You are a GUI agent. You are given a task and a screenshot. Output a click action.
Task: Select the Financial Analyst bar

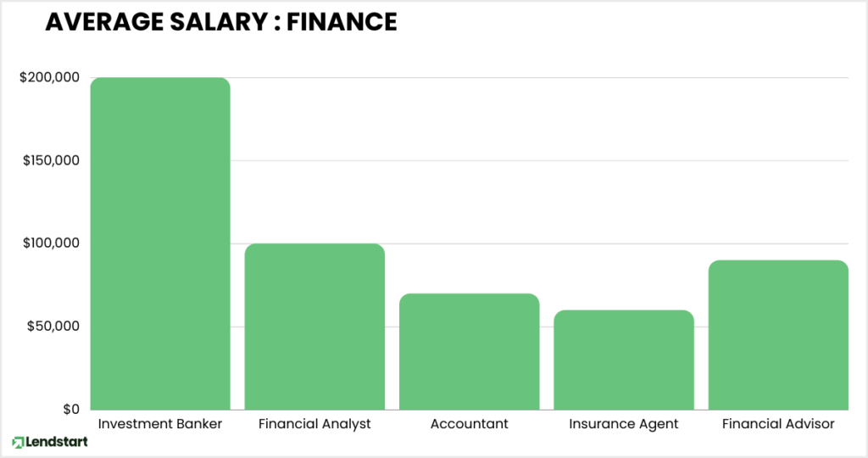pyautogui.click(x=314, y=327)
